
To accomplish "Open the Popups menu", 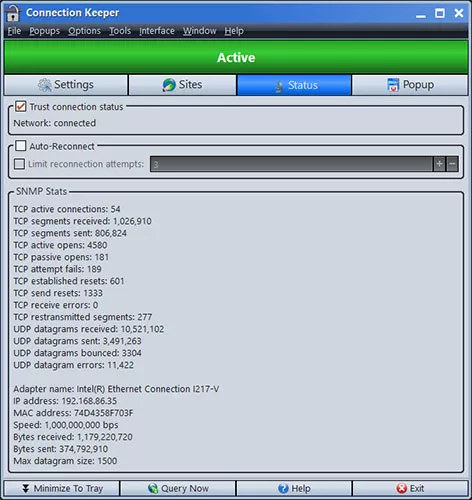I will click(x=45, y=31).
